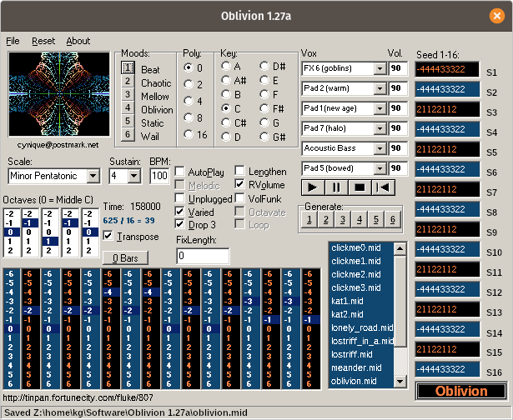The height and width of the screenshot is (420, 513).
Task: Click the file list scroll up arrow
Action: (x=400, y=248)
